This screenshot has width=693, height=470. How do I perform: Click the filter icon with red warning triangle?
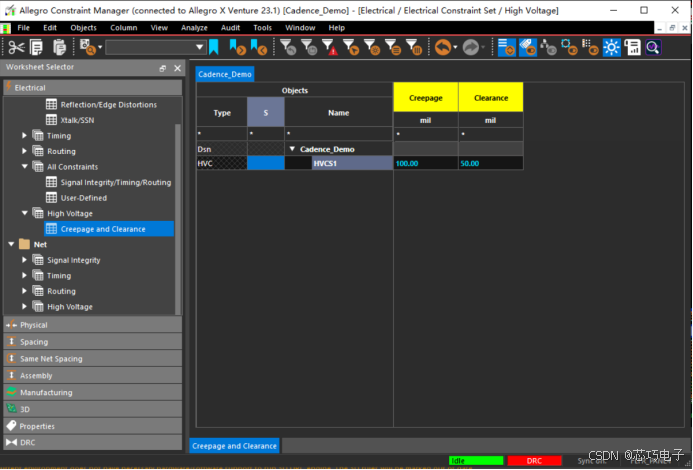[330, 47]
